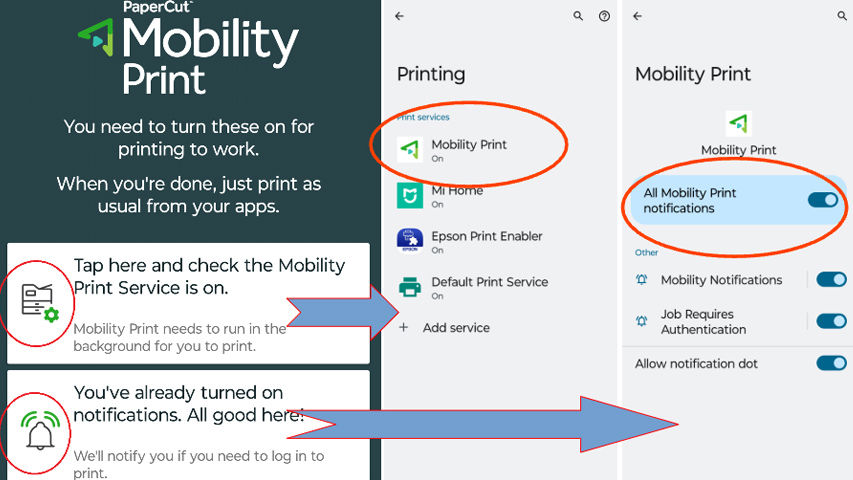This screenshot has height=480, width=853.
Task: Tap Allow notification dot label
Action: click(x=696, y=364)
